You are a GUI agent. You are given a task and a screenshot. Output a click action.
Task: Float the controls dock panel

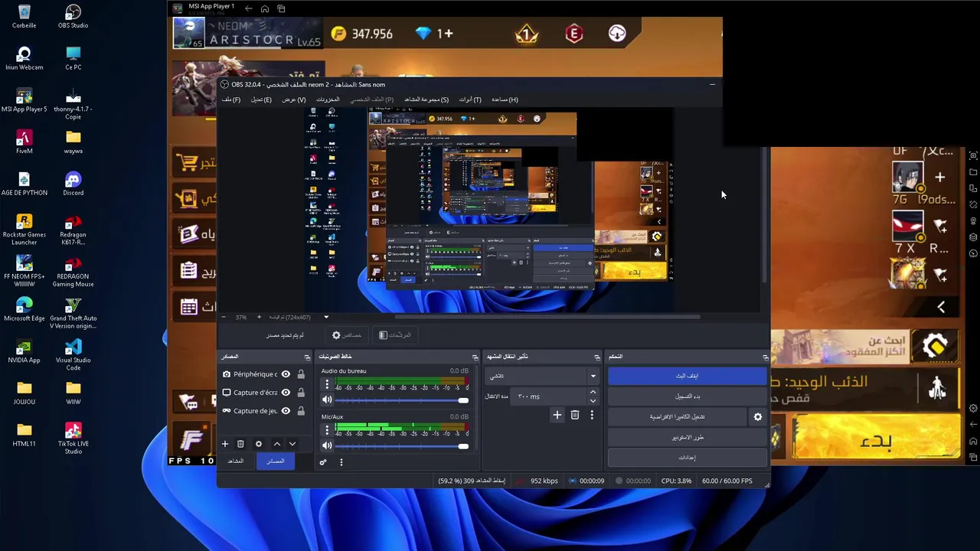[x=765, y=357]
